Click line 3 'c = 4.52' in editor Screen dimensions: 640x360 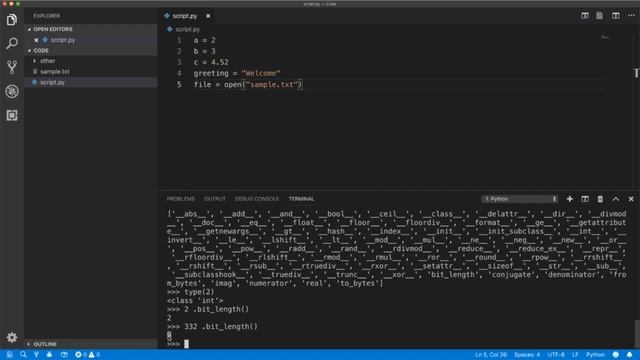[211, 62]
